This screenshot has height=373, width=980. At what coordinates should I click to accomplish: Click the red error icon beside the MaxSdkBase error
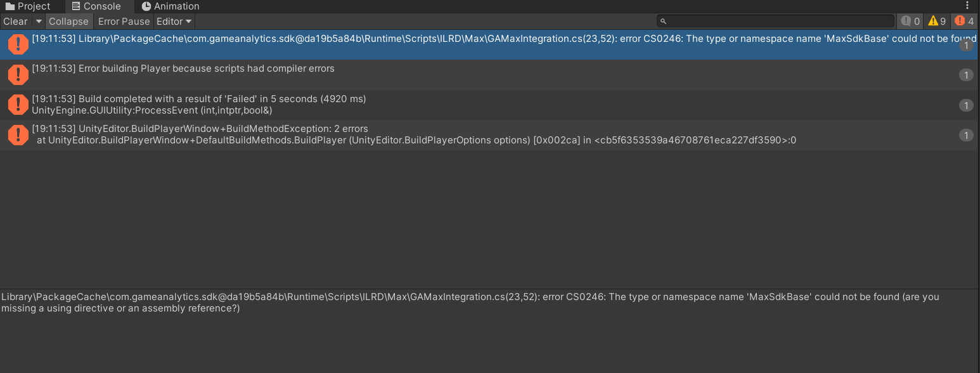pyautogui.click(x=18, y=44)
